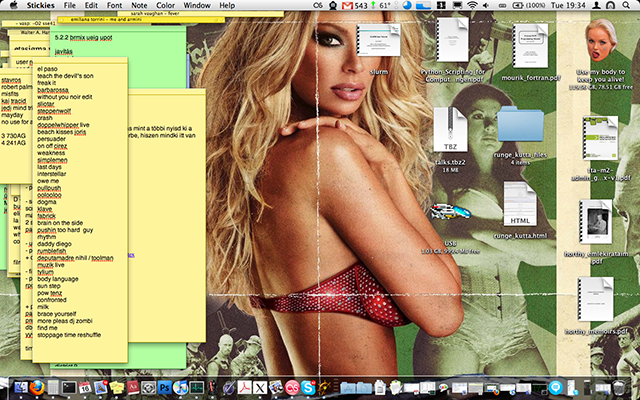Open the Gmail notifier in menu bar

pyautogui.click(x=354, y=5)
